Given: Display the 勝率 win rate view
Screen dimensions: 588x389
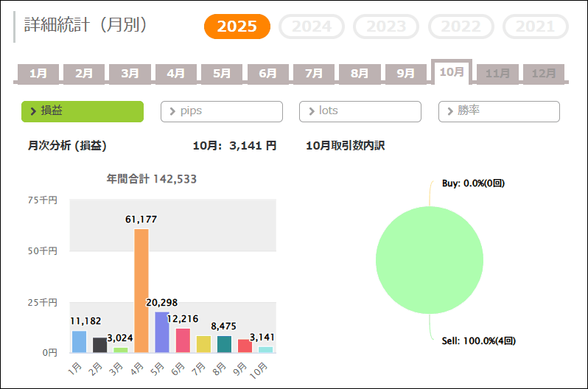Looking at the screenshot, I should (498, 111).
